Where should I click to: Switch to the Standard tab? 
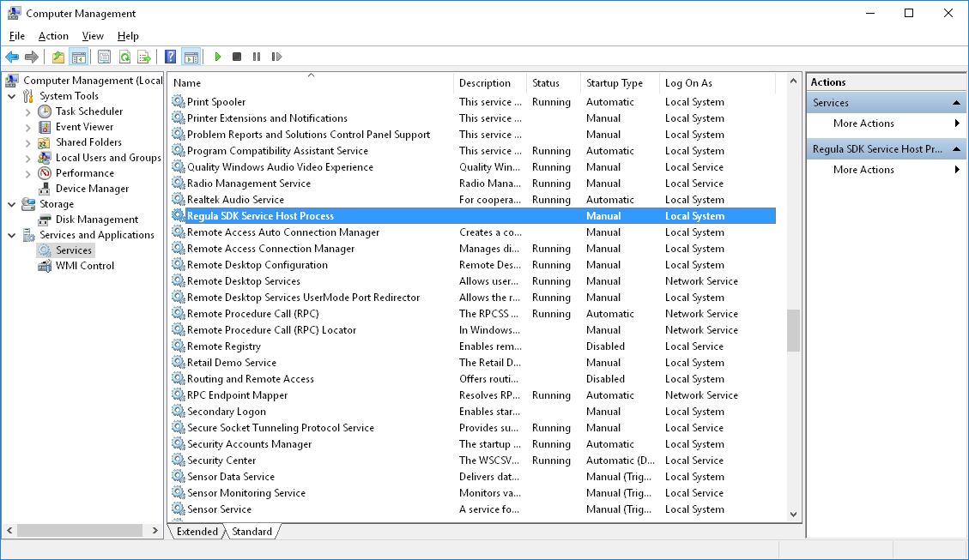click(x=251, y=532)
